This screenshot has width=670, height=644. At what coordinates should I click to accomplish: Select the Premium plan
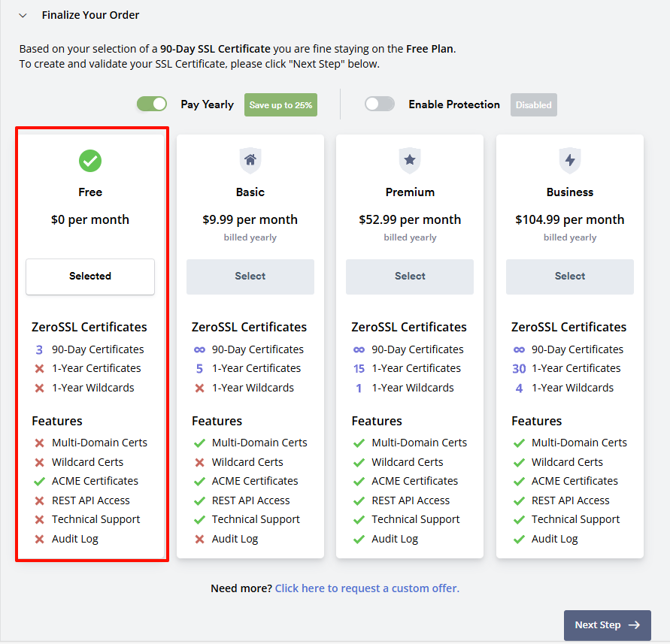click(x=410, y=277)
